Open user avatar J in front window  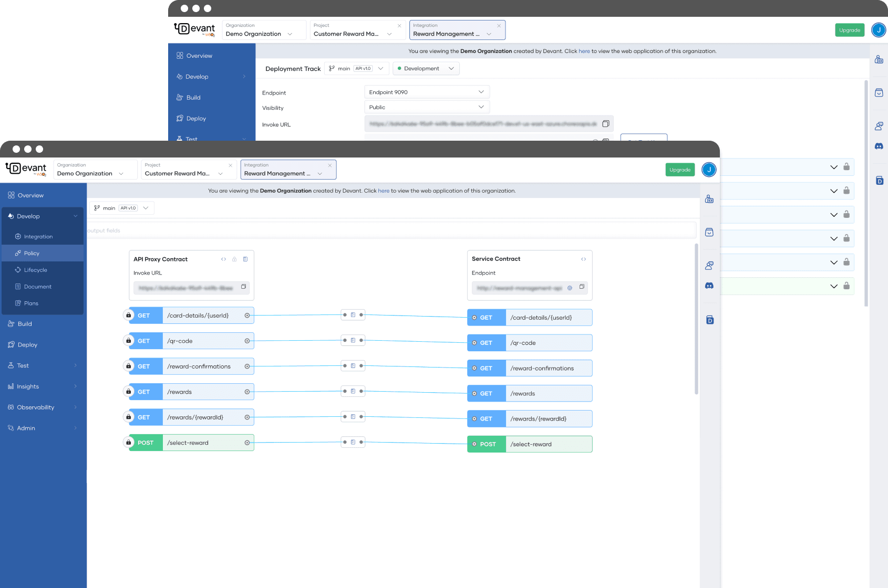point(709,170)
